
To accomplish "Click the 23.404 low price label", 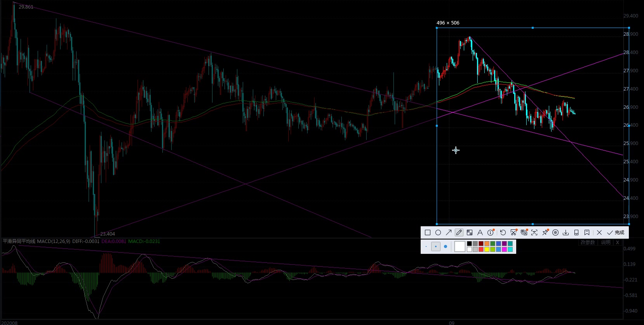I will pyautogui.click(x=108, y=234).
